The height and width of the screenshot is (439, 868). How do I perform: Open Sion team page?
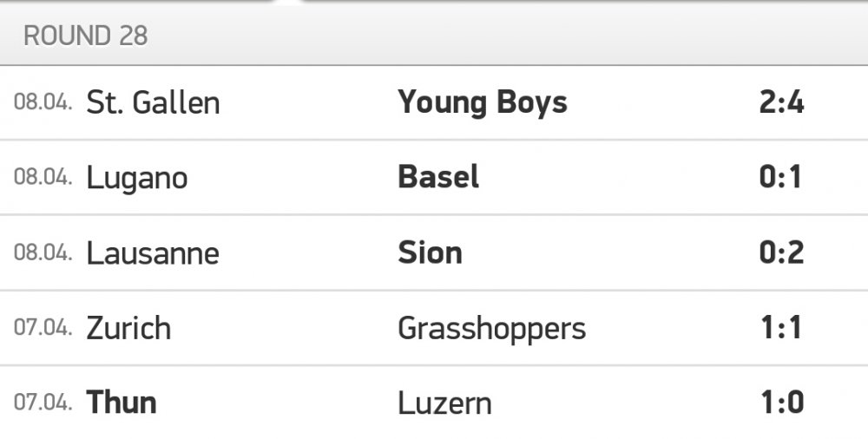click(431, 253)
